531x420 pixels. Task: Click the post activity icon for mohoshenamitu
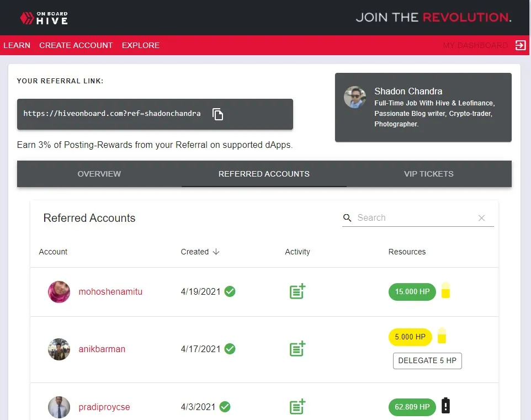(298, 291)
